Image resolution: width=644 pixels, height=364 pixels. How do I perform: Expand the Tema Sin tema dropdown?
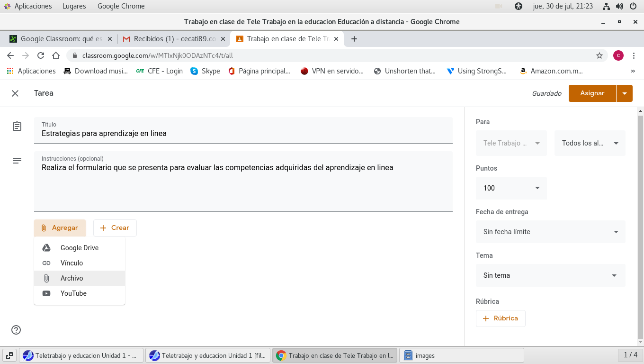click(550, 275)
